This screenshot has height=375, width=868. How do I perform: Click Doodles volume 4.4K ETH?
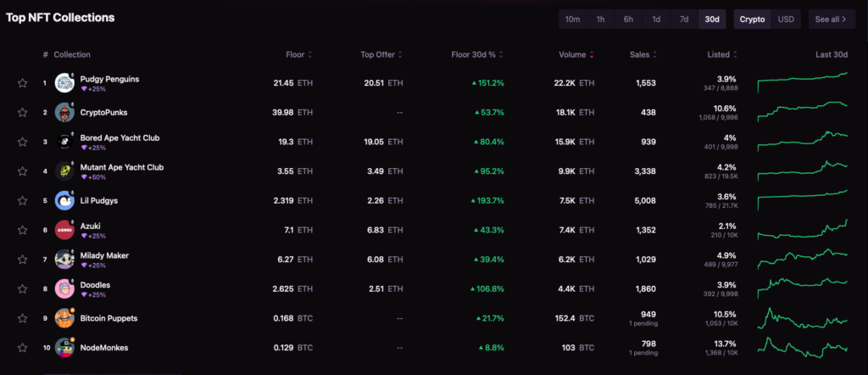click(x=576, y=288)
